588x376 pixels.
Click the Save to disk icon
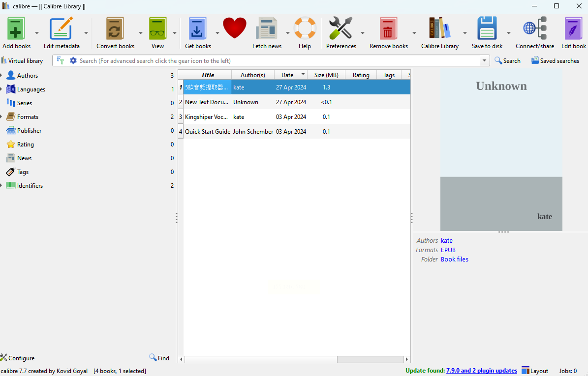[x=487, y=29]
